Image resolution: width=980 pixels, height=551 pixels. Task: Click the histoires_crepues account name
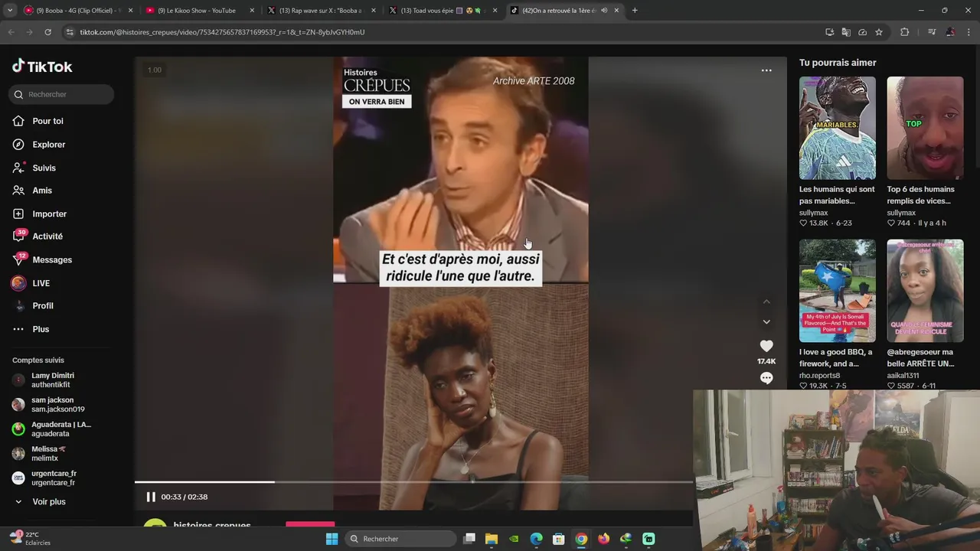coord(212,525)
